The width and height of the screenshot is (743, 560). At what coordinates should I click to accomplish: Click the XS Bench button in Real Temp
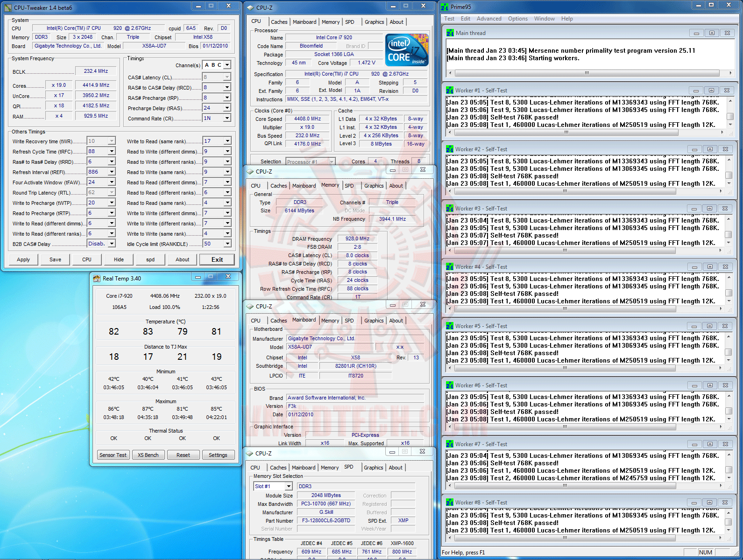[x=148, y=455]
